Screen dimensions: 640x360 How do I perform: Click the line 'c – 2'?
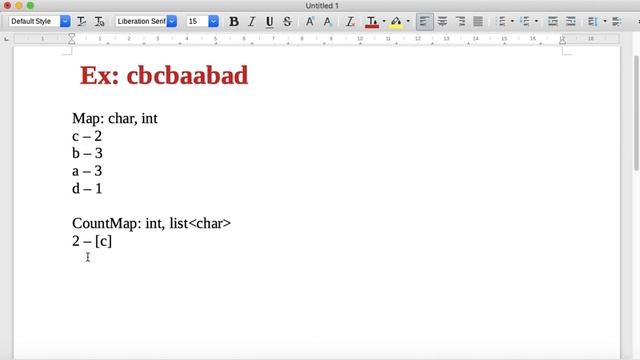87,136
